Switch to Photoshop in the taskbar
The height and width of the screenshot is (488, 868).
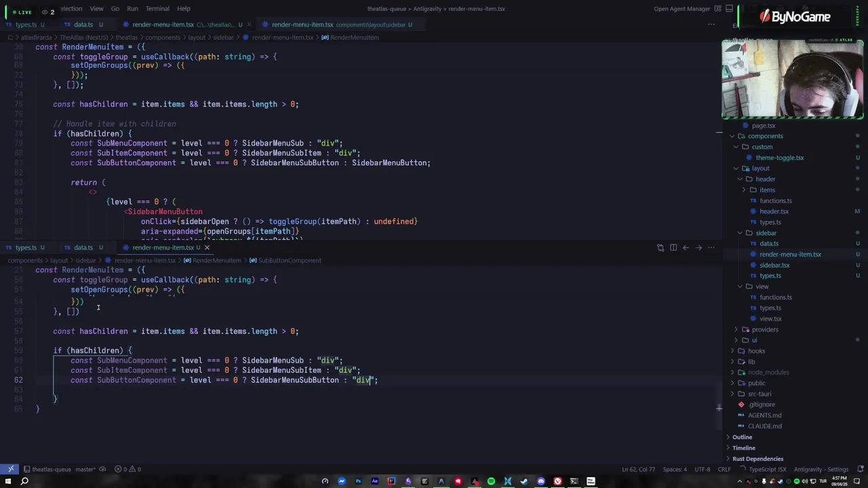(x=358, y=481)
